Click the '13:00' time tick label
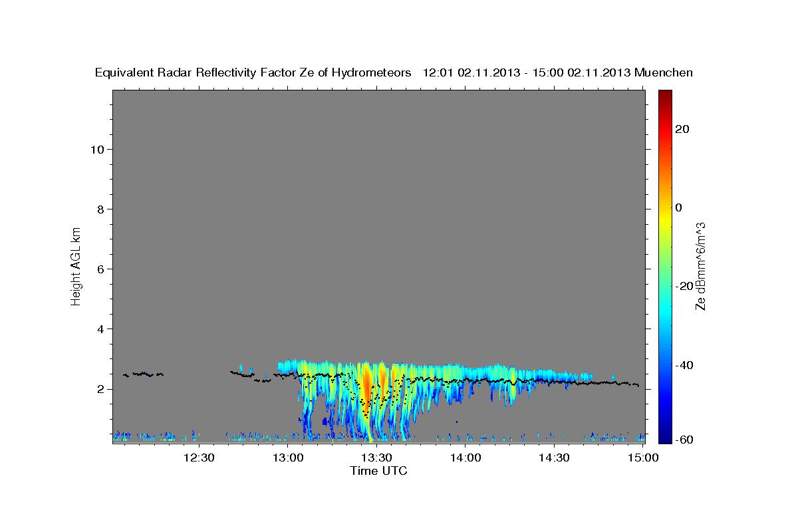 [x=288, y=458]
